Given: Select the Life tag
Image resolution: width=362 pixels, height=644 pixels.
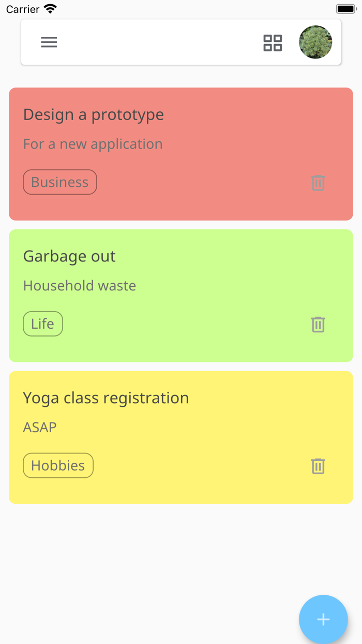Looking at the screenshot, I should 42,324.
